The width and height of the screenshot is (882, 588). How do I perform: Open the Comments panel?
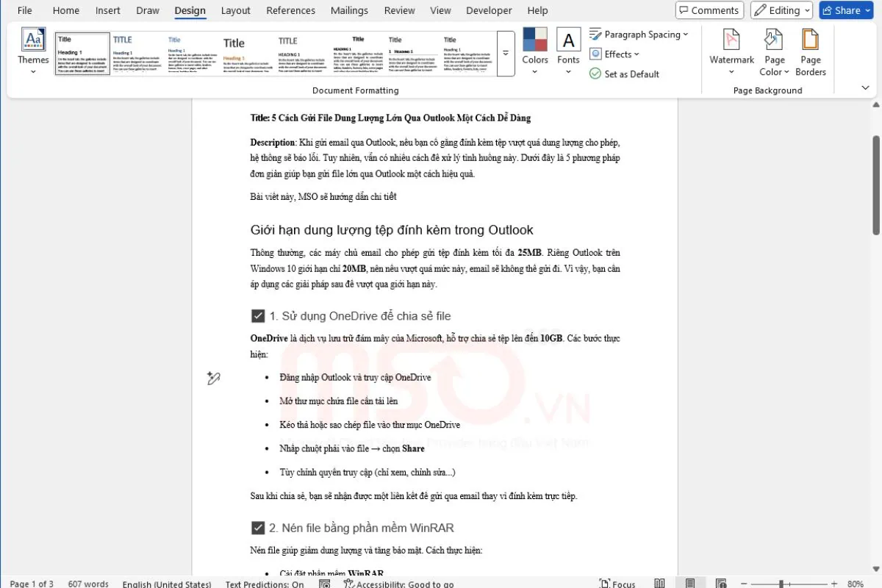click(709, 10)
